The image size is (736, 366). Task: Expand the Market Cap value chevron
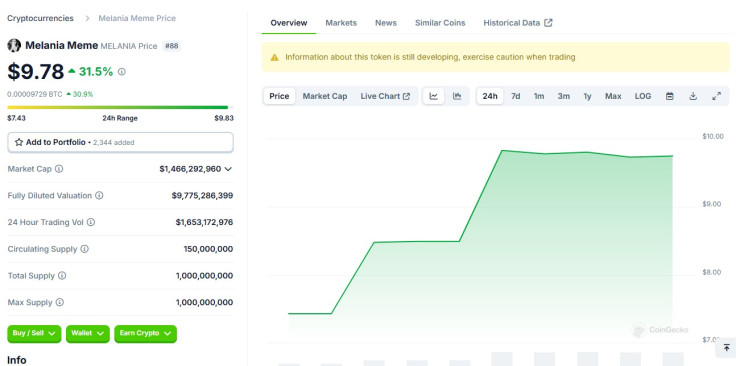pos(228,169)
